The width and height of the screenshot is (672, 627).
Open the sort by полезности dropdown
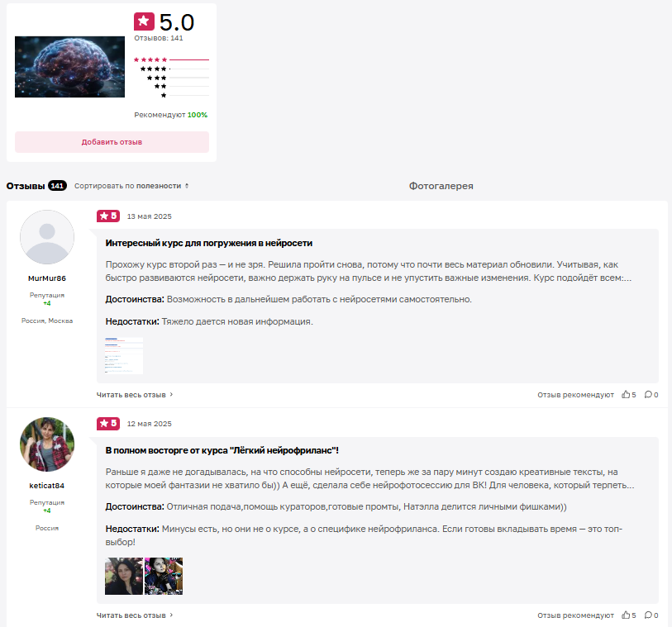131,186
